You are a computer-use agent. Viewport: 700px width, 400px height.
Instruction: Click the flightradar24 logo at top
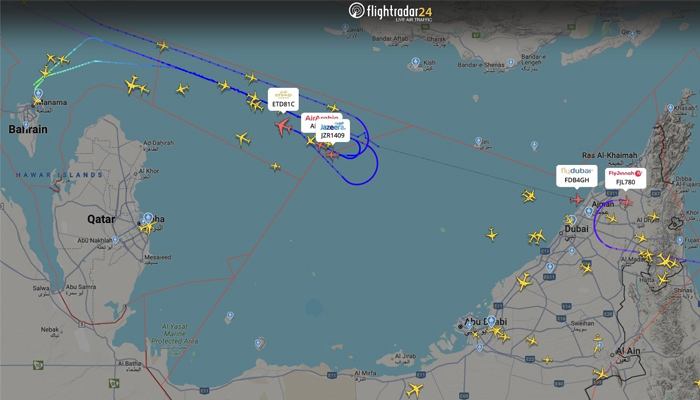[x=390, y=11]
